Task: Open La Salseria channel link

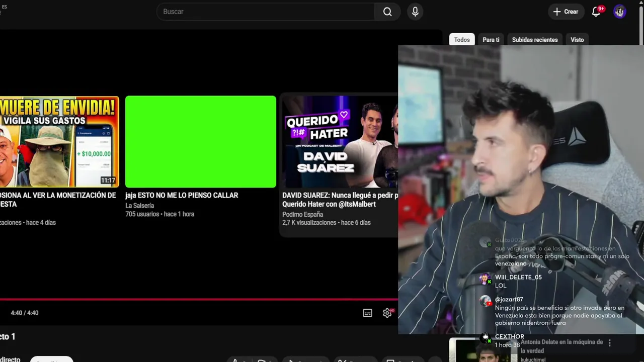Action: [139, 206]
